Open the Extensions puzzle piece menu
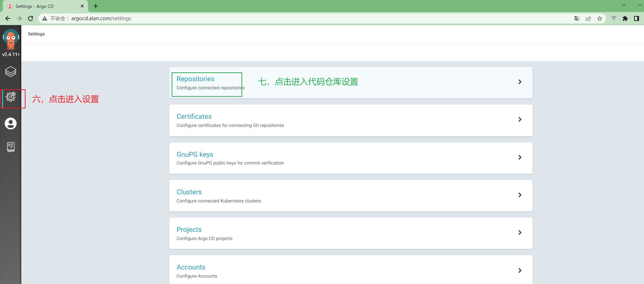Image resolution: width=644 pixels, height=284 pixels. tap(625, 18)
